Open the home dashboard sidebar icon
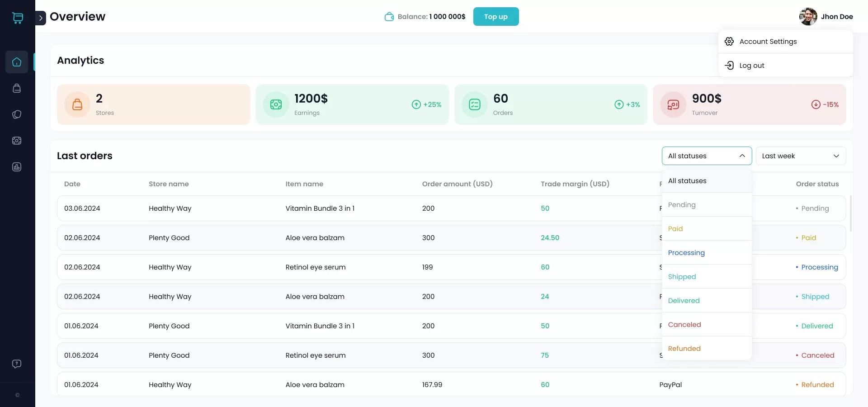Image resolution: width=868 pixels, height=407 pixels. pyautogui.click(x=17, y=62)
